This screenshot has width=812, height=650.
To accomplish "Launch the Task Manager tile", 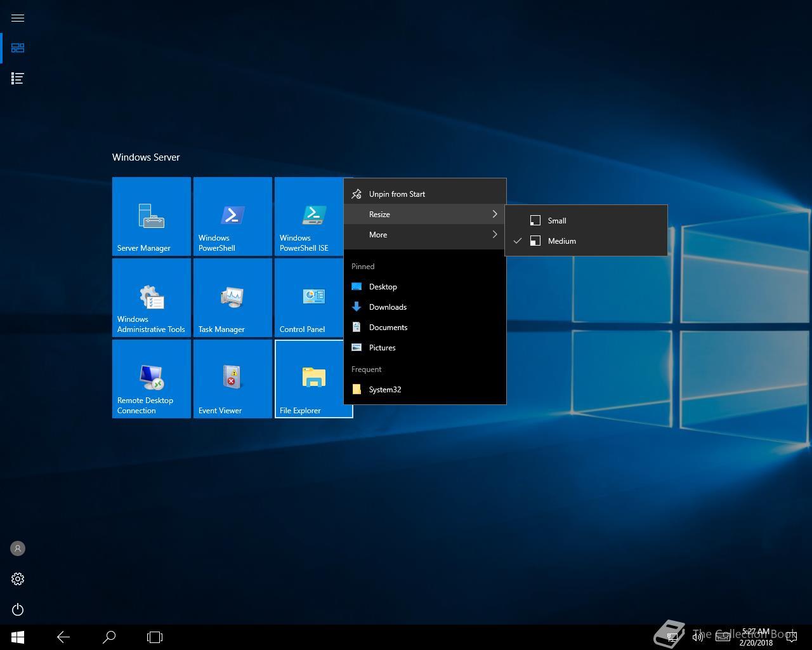I will point(232,297).
